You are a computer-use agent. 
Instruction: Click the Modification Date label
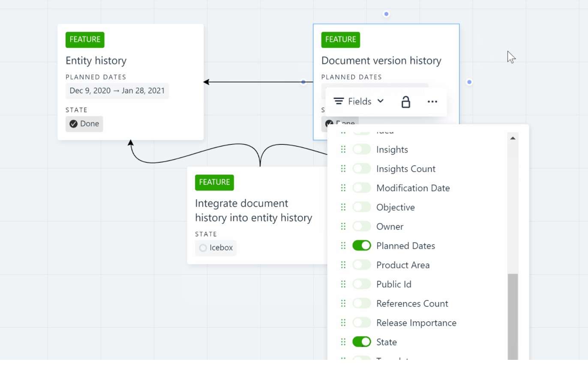413,188
